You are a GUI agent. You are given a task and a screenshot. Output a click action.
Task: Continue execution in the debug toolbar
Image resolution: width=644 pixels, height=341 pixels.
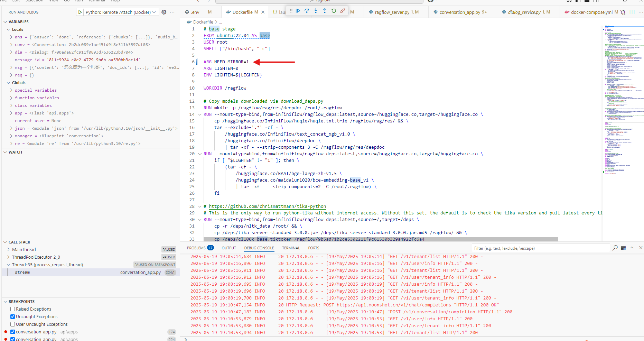pos(298,11)
